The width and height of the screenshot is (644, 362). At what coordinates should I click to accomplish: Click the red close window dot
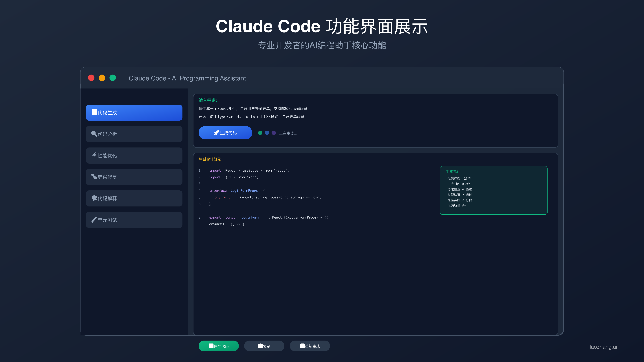(x=91, y=78)
